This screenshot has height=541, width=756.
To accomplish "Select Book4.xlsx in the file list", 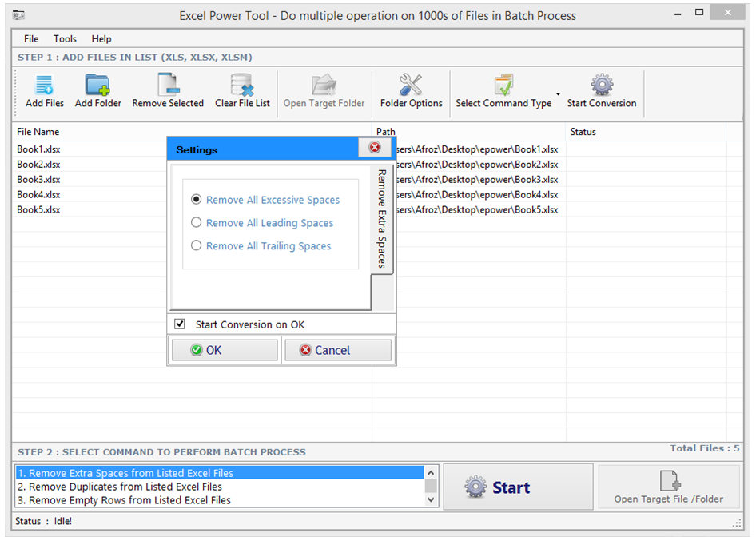I will point(38,195).
